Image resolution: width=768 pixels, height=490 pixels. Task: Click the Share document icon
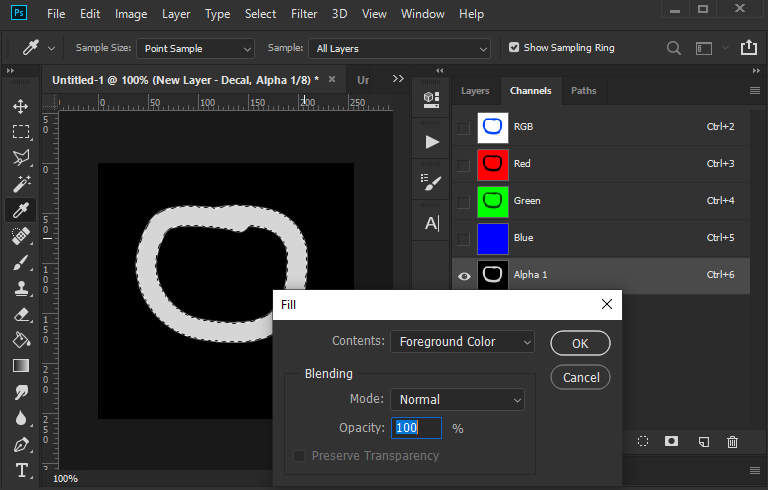coord(748,48)
